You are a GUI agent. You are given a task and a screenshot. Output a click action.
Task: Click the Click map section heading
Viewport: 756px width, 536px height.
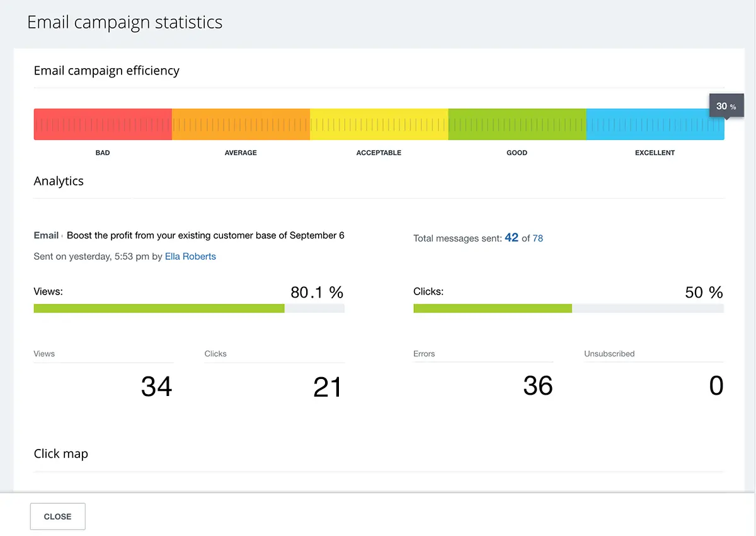coord(60,454)
